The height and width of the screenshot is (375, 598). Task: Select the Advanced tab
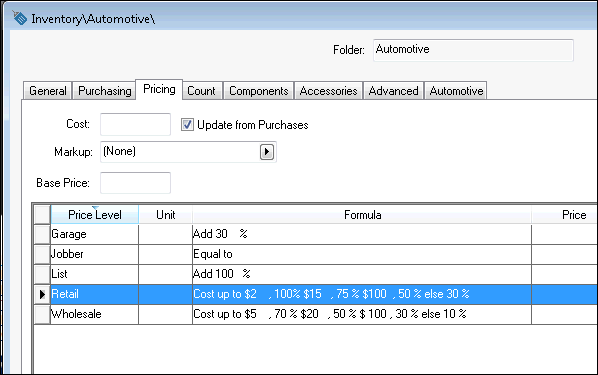tap(393, 91)
